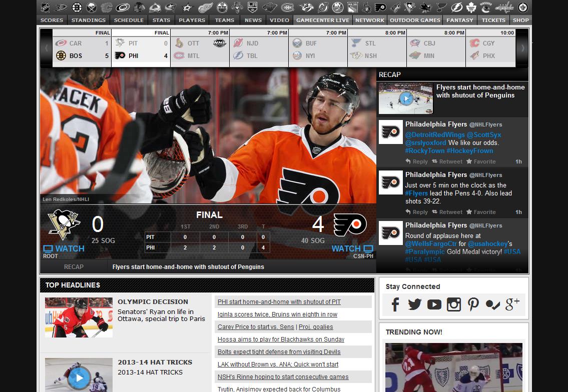Open 'NSH's Rinne hoping to start' headline
Image resolution: width=568 pixels, height=392 pixels.
283,377
